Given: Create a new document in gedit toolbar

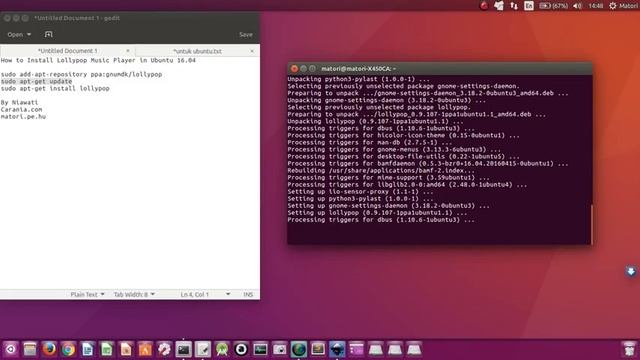Looking at the screenshot, I should (49, 34).
